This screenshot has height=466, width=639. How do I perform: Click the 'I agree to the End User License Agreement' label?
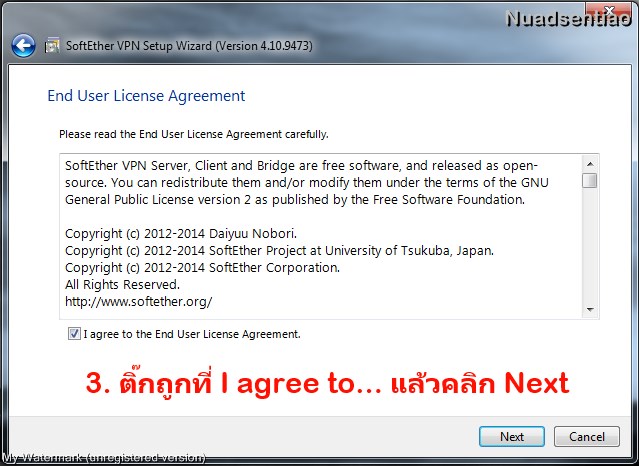click(x=192, y=334)
